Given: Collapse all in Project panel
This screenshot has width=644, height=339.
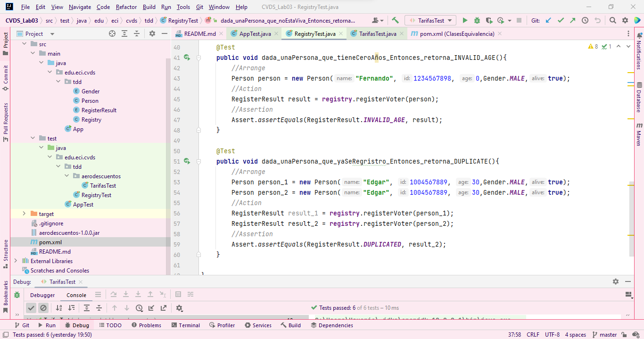Looking at the screenshot, I should click(137, 34).
